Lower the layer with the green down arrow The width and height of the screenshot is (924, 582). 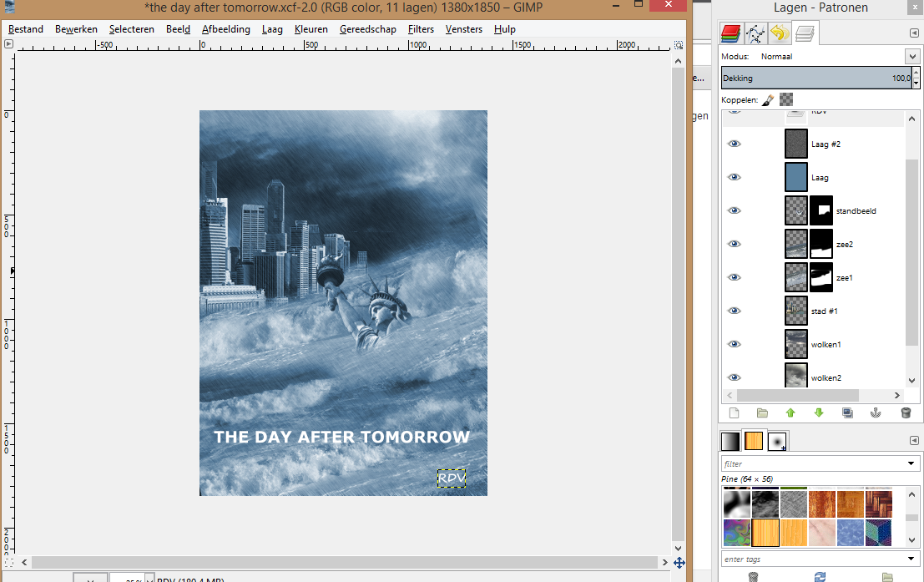pos(819,412)
